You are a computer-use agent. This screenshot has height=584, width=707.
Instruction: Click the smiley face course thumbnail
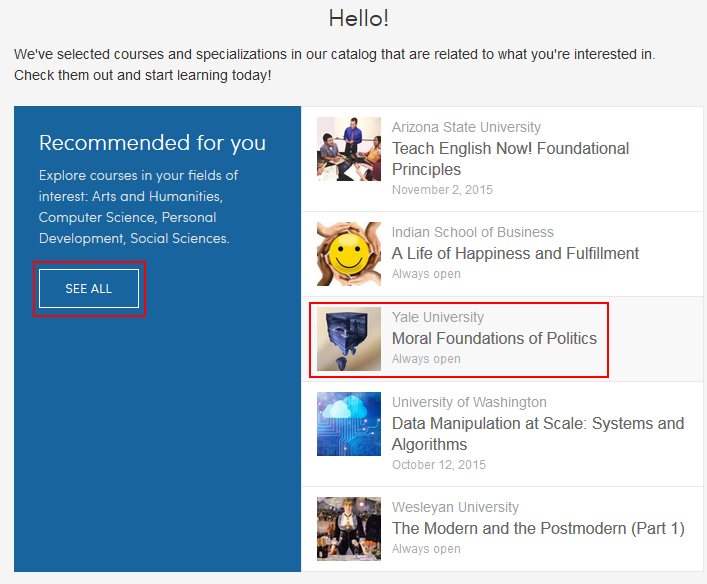(x=349, y=254)
